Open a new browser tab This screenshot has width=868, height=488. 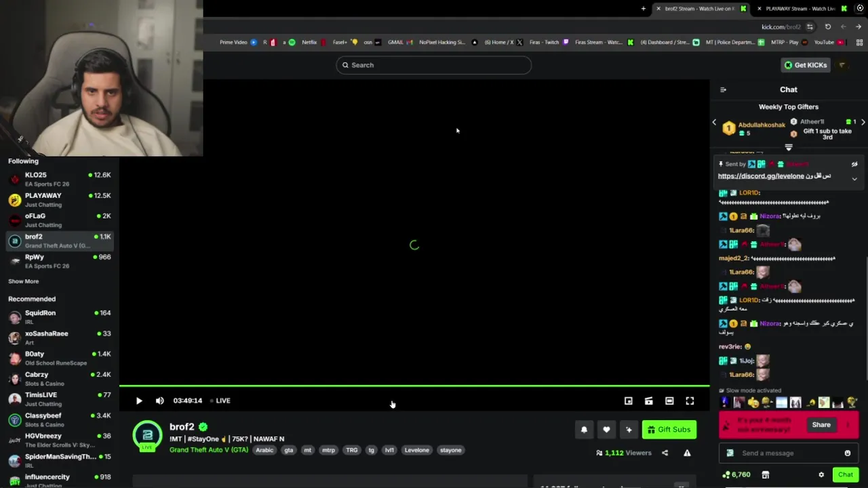click(x=643, y=9)
